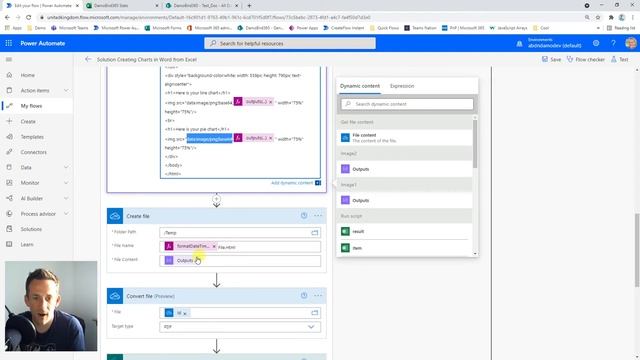Expand the Data chevron in sidebar

(66, 167)
